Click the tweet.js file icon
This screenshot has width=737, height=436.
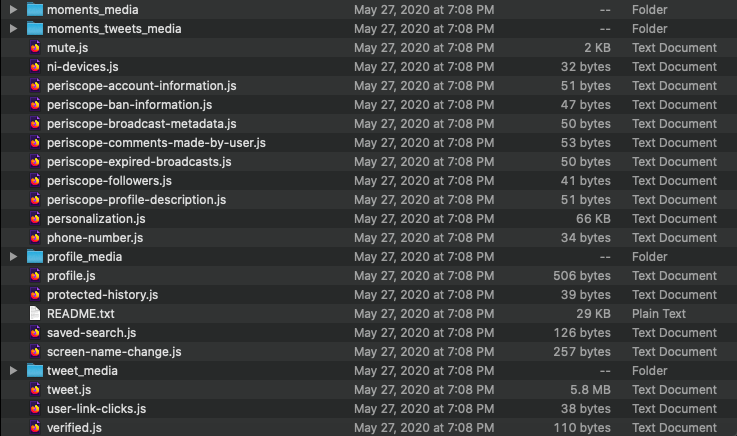point(36,390)
